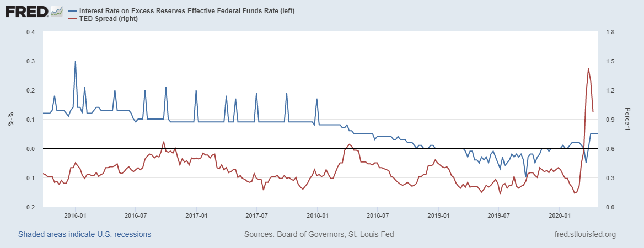Click the 2018-01 x-axis date label
Viewport: 644px width, 248px height.
(x=317, y=215)
